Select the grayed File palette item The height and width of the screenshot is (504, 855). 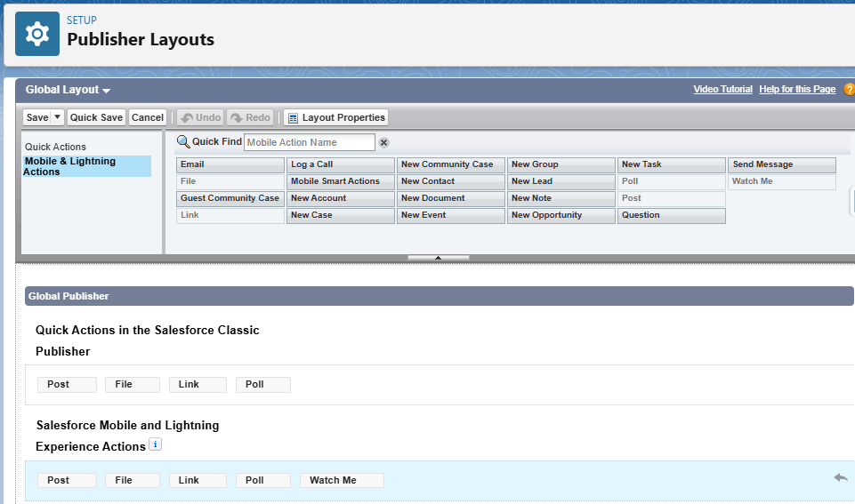tap(230, 181)
